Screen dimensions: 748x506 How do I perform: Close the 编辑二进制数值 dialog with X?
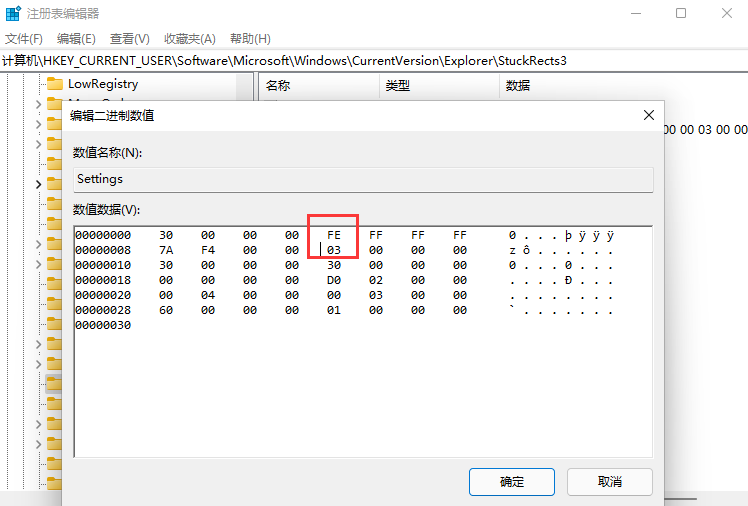pyautogui.click(x=649, y=115)
